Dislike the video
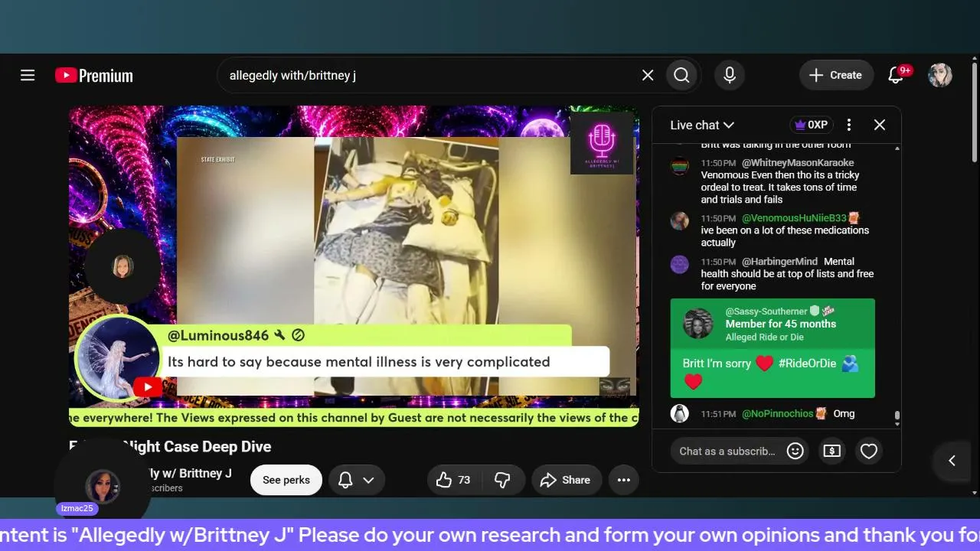 [x=502, y=480]
